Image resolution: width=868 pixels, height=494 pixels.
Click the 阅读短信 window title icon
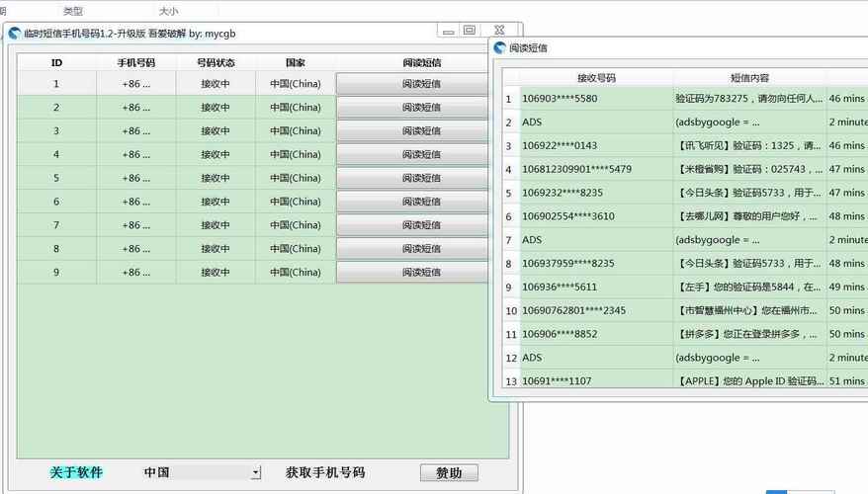(500, 47)
